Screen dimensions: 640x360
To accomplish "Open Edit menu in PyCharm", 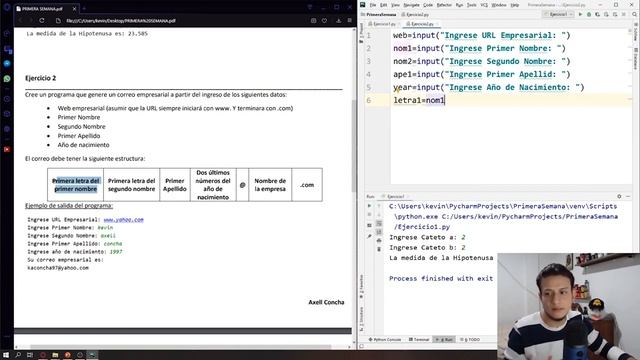I will [384, 5].
